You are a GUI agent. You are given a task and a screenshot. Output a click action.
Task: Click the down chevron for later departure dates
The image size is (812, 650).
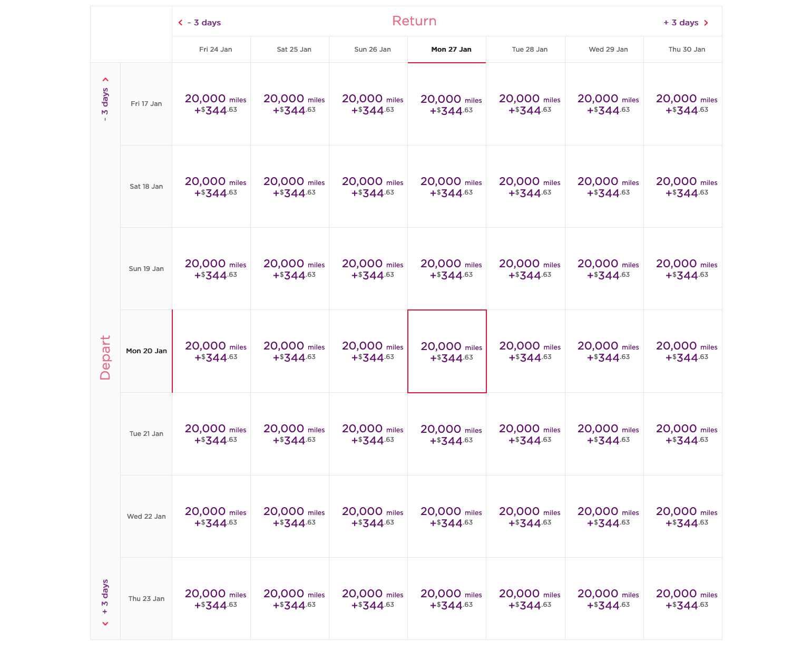point(105,624)
